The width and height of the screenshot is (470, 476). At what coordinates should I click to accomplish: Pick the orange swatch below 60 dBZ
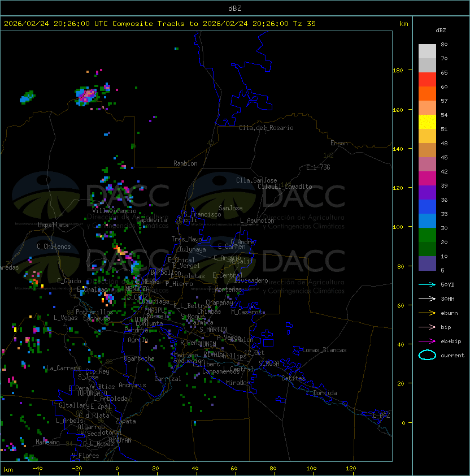pyautogui.click(x=427, y=93)
